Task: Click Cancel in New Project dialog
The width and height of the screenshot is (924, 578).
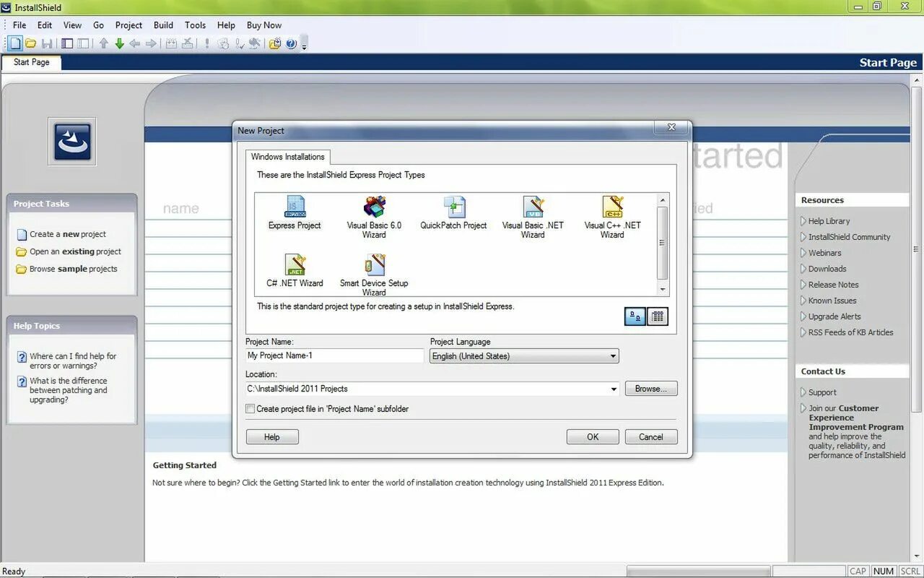Action: 650,436
